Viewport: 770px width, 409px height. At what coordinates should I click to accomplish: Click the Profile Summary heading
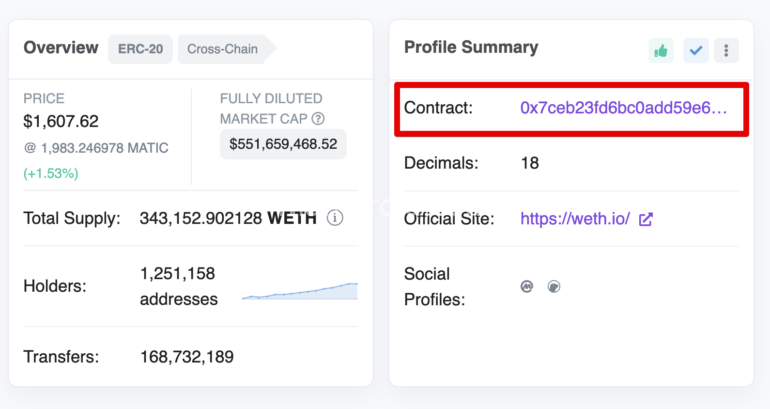tap(471, 47)
